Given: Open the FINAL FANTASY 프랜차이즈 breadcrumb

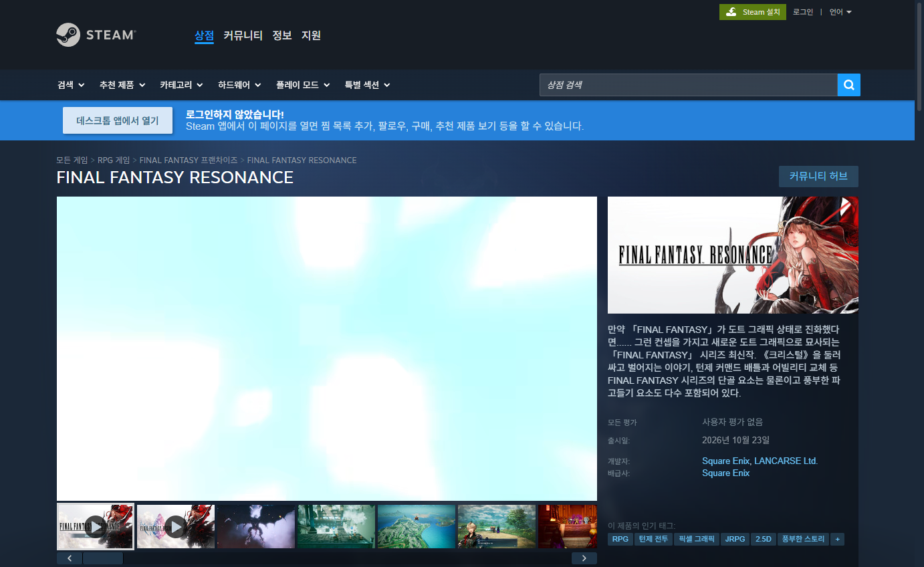Looking at the screenshot, I should 189,160.
